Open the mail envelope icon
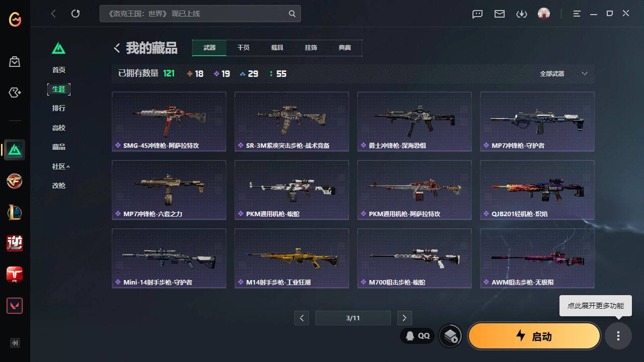 pyautogui.click(x=500, y=14)
